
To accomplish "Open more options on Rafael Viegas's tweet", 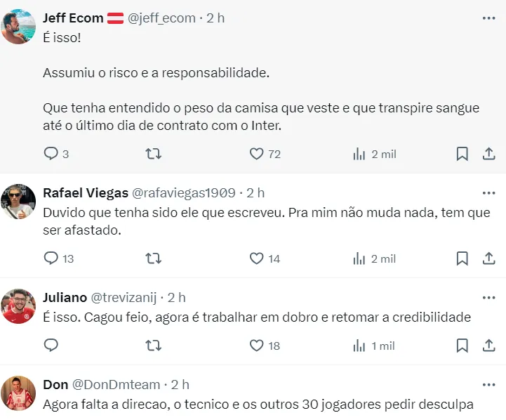I will (488, 192).
